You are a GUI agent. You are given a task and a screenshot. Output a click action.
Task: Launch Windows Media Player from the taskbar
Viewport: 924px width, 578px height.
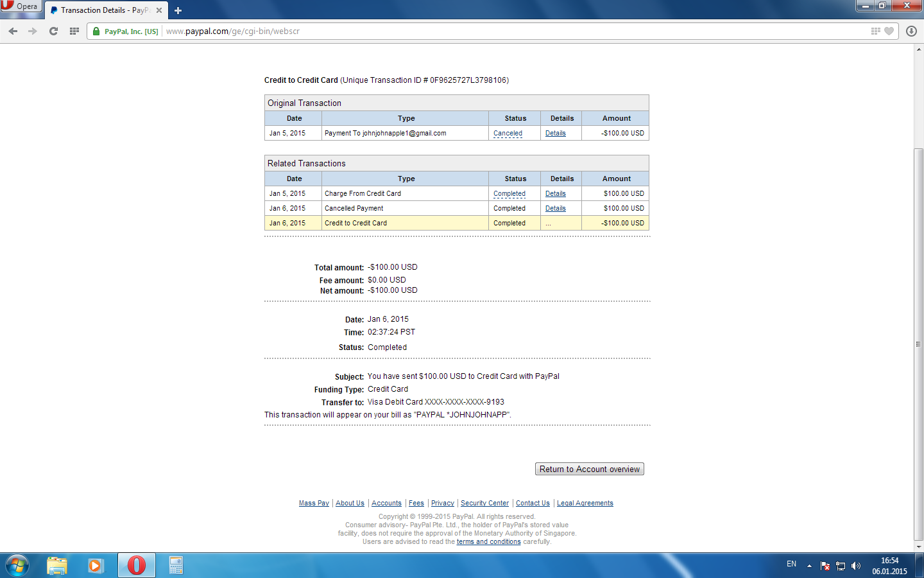[96, 566]
